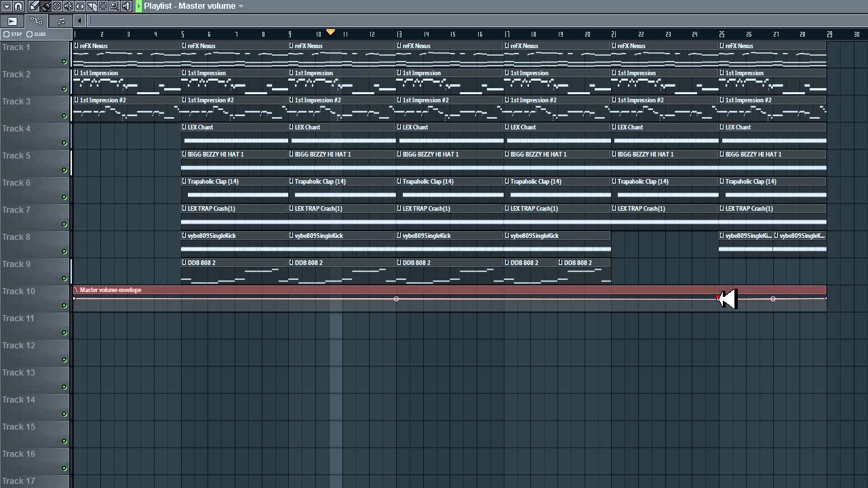Click the orange playhead marker on the timeline
Image resolution: width=868 pixels, height=488 pixels.
[x=331, y=32]
